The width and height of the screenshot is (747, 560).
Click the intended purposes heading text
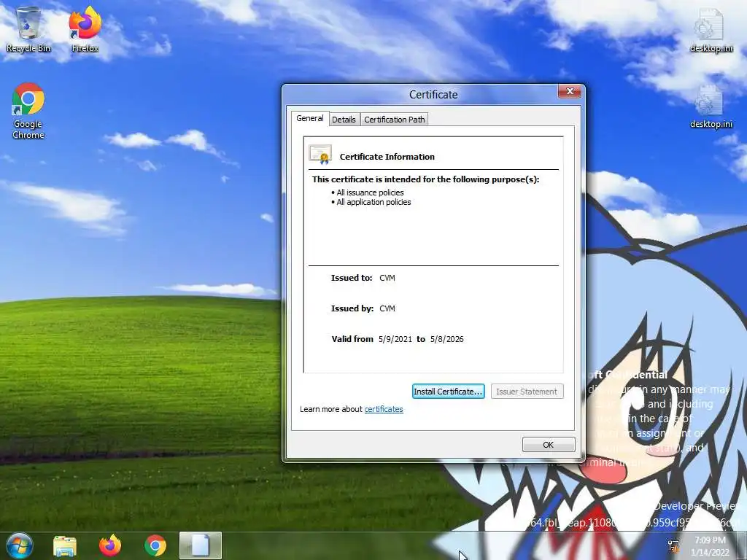pos(426,179)
